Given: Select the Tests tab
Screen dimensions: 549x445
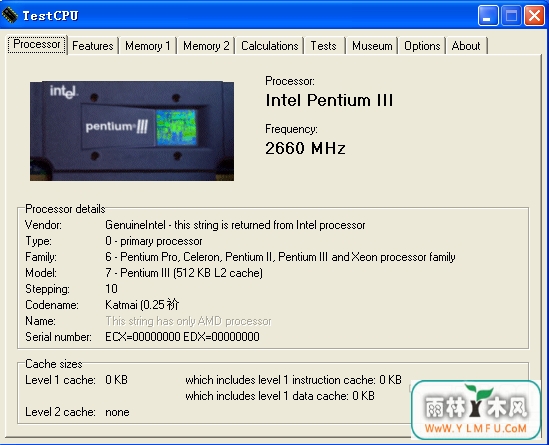Looking at the screenshot, I should [x=324, y=46].
